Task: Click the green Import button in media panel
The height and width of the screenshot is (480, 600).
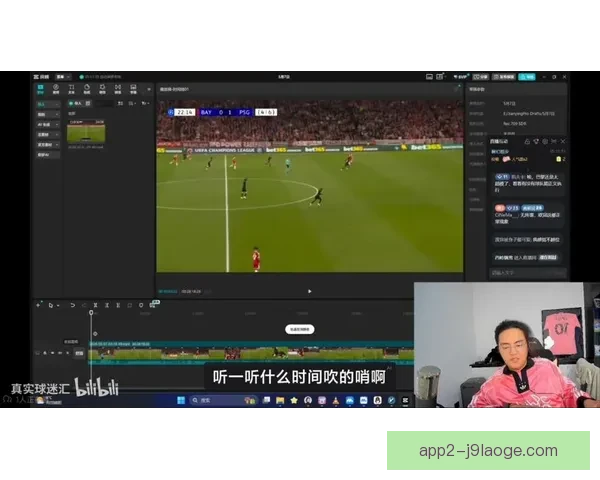Action: [75, 103]
